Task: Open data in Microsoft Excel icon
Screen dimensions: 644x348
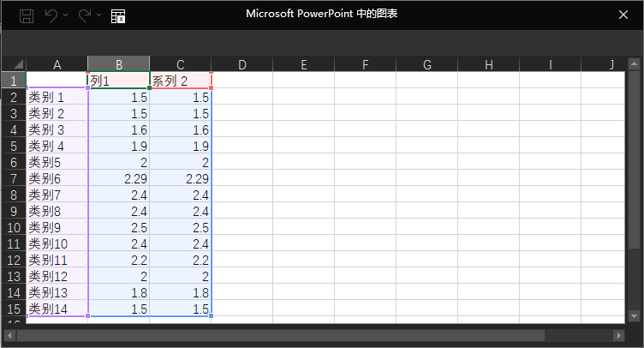Action: coord(118,16)
